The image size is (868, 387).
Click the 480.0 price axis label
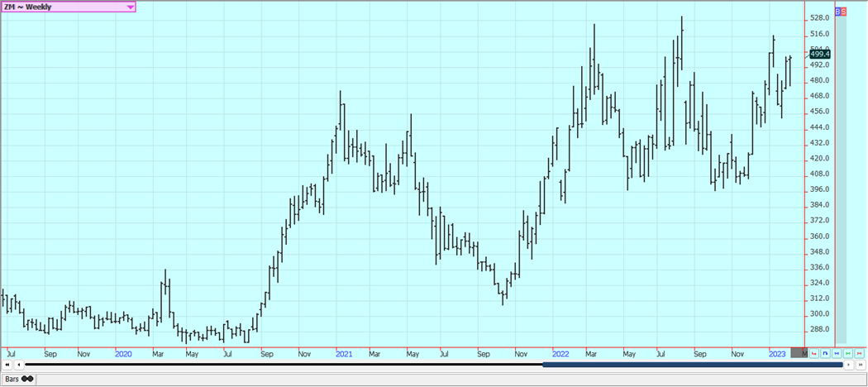pyautogui.click(x=819, y=80)
